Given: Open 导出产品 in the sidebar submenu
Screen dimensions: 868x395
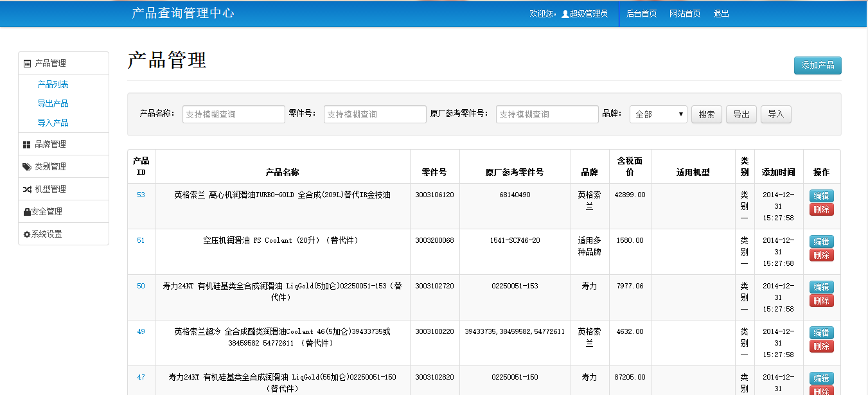Looking at the screenshot, I should pos(53,103).
